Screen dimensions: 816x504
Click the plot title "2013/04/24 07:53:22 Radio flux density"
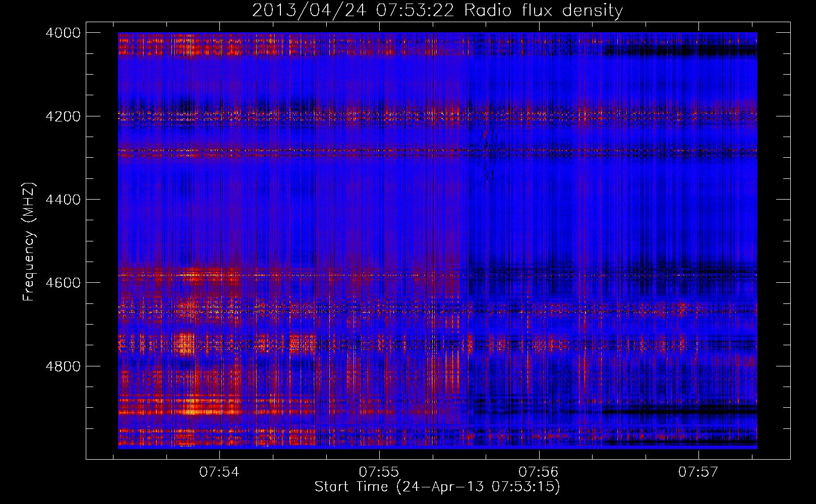(437, 10)
